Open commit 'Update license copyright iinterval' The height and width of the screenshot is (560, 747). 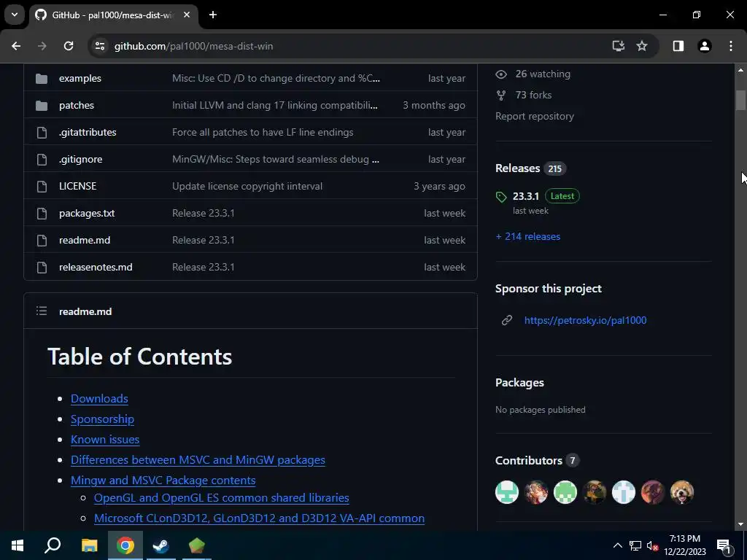pyautogui.click(x=247, y=186)
